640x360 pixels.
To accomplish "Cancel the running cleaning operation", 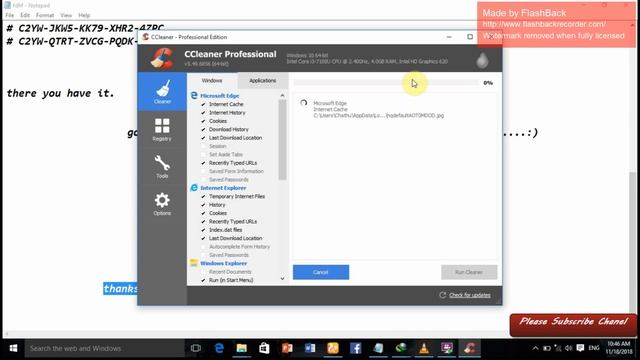I will point(321,272).
